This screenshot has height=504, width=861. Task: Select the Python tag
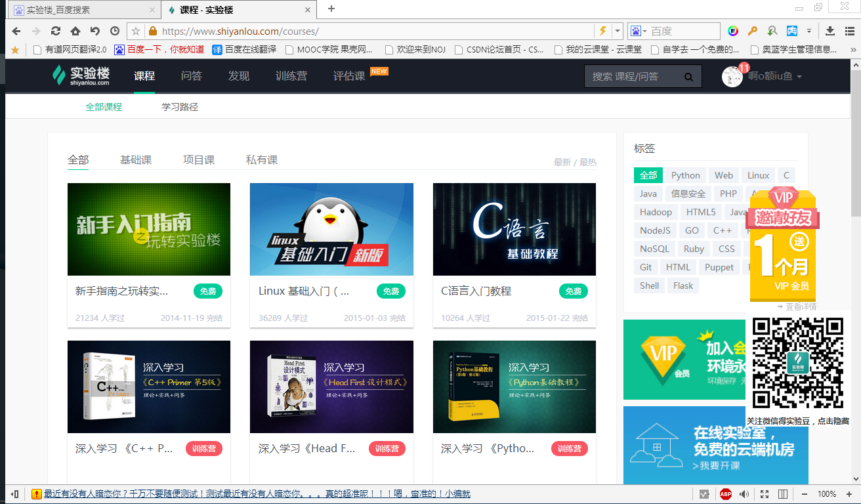[686, 175]
